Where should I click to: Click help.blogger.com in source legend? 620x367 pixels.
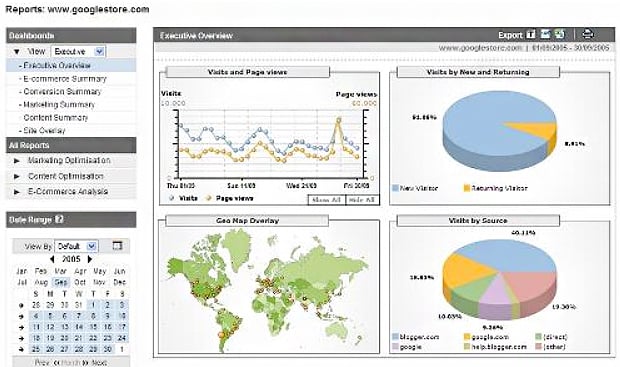[499, 347]
